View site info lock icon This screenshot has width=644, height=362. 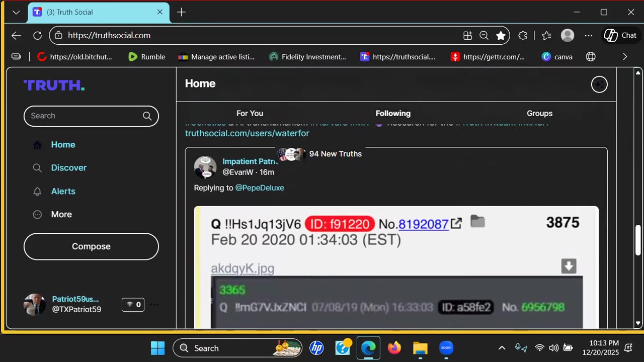tap(58, 35)
